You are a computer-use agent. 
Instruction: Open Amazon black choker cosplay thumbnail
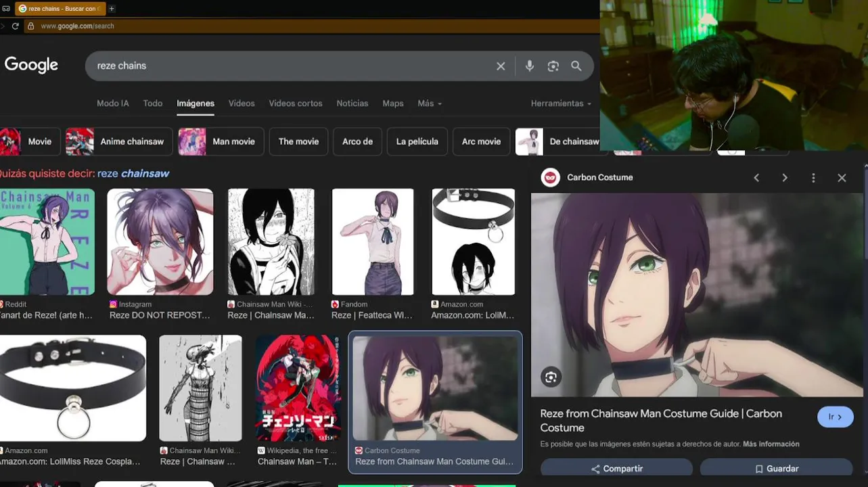[x=73, y=388]
